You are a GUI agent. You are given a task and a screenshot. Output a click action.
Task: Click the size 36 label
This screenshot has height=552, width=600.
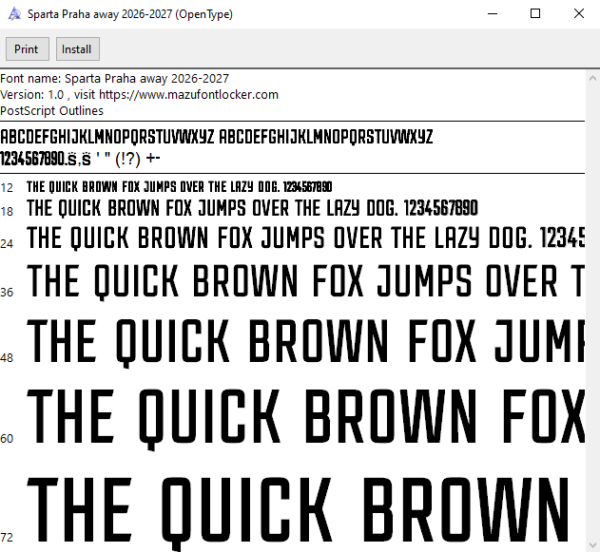7,293
